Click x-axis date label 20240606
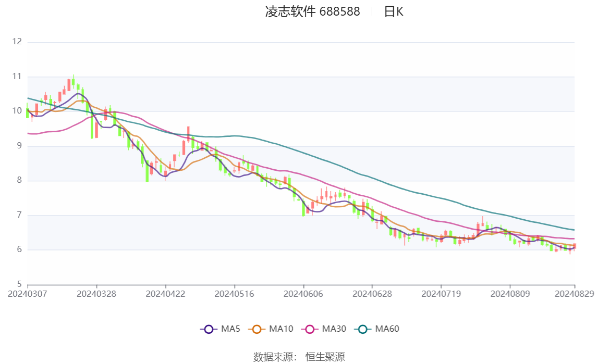The height and width of the screenshot is (364, 598). pyautogui.click(x=303, y=294)
